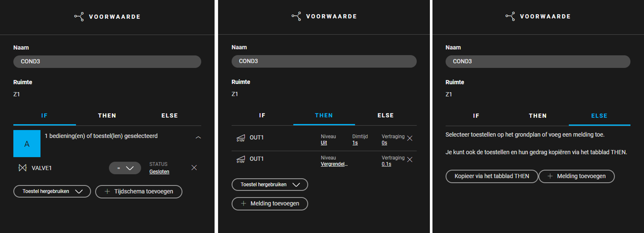This screenshot has height=233, width=644.
Task: Open the equals operator dropdown for VALVE1
Action: 125,168
